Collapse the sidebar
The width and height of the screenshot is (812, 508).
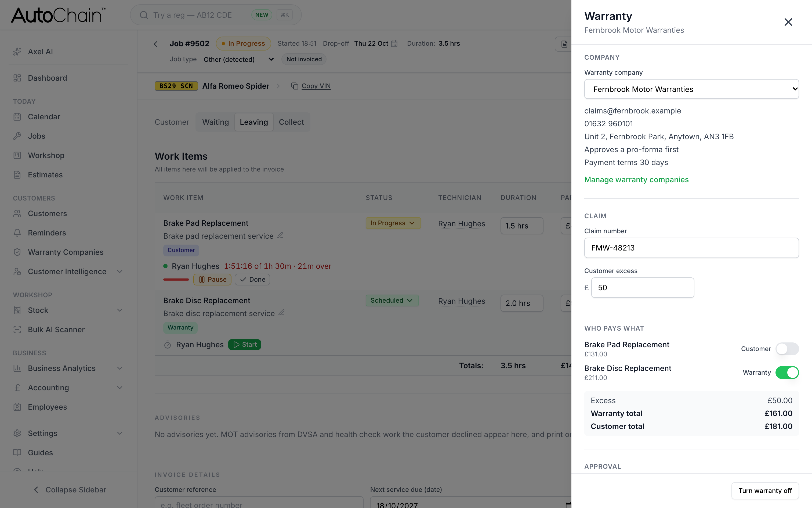click(x=70, y=489)
